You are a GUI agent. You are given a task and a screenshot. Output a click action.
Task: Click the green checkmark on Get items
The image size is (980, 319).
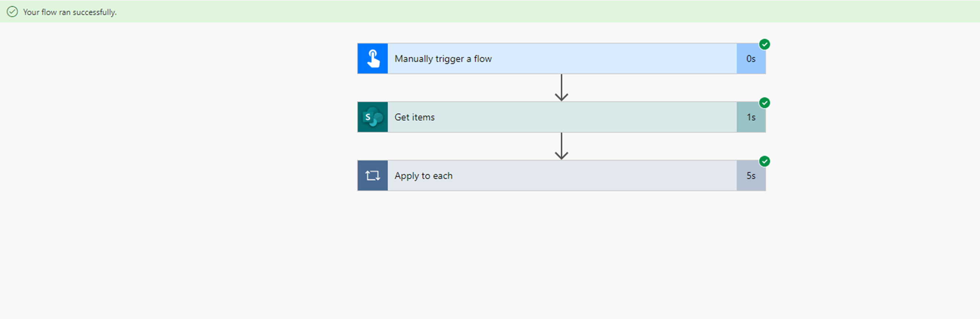coord(764,103)
